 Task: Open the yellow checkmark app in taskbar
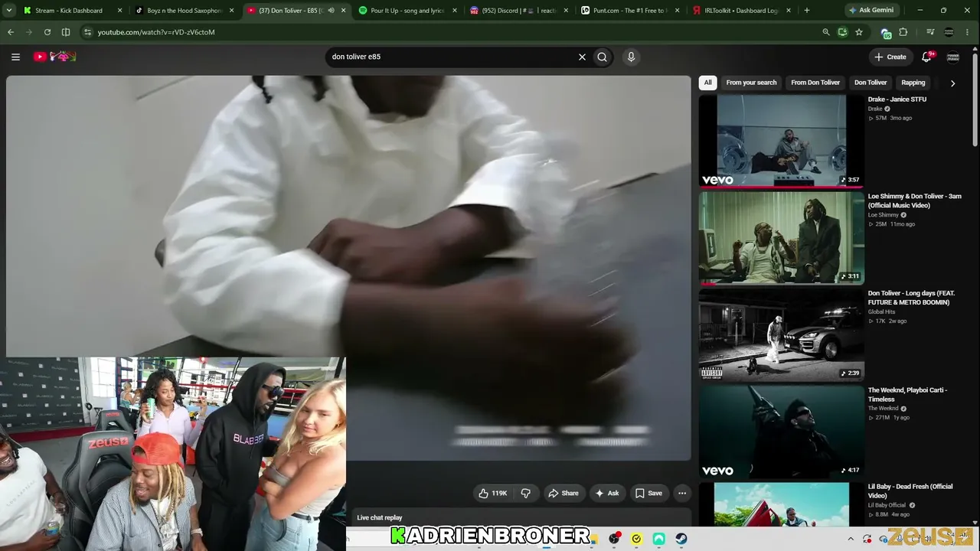click(x=636, y=539)
